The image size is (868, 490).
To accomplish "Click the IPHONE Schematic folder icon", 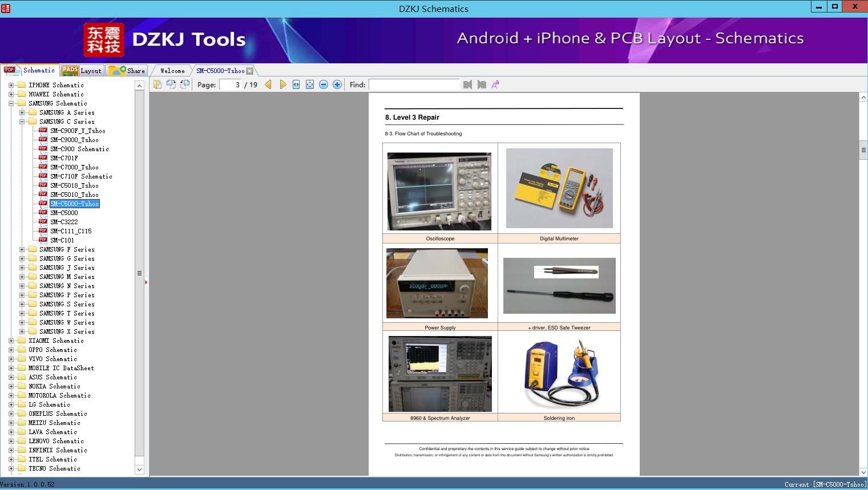I will (22, 85).
